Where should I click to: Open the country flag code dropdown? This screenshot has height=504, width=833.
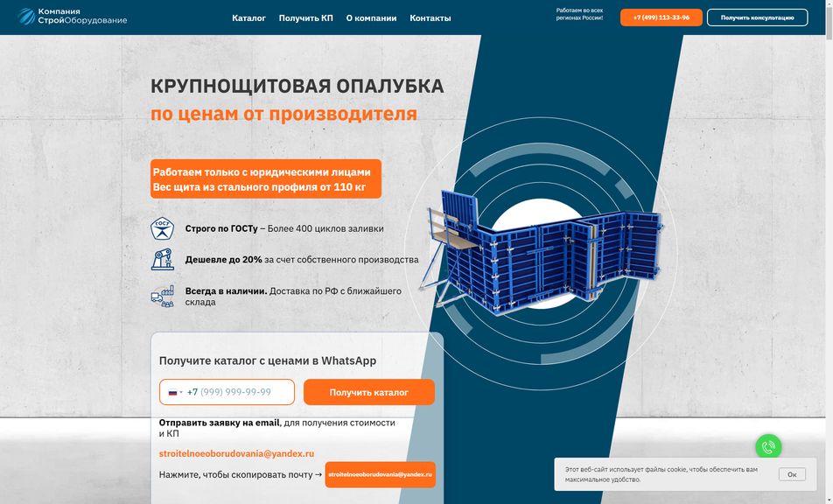[175, 393]
